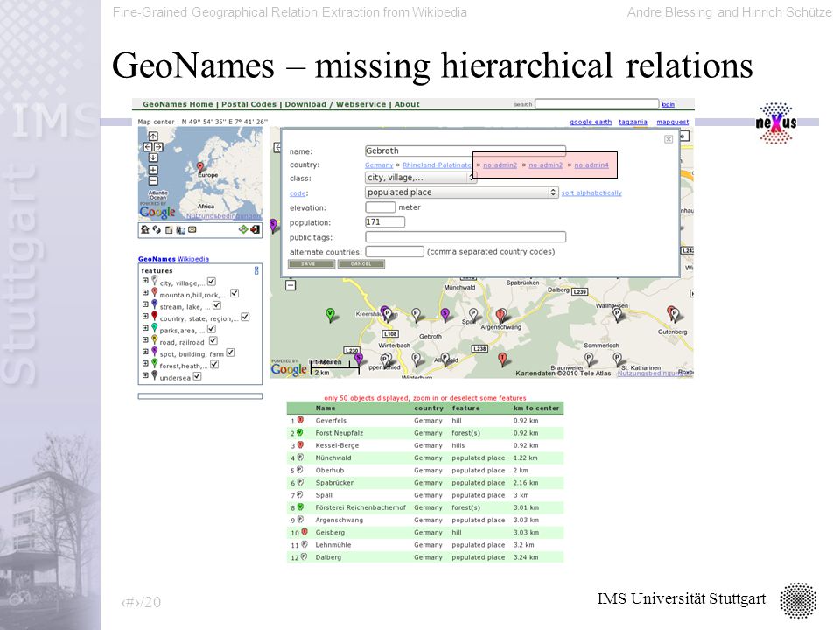Click the sort alphabetically link
840x630 pixels.
[591, 192]
